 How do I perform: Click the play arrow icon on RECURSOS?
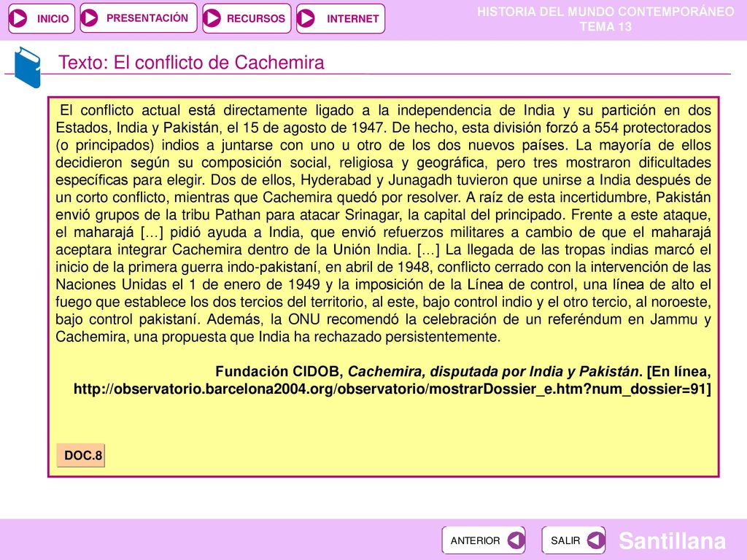212,18
